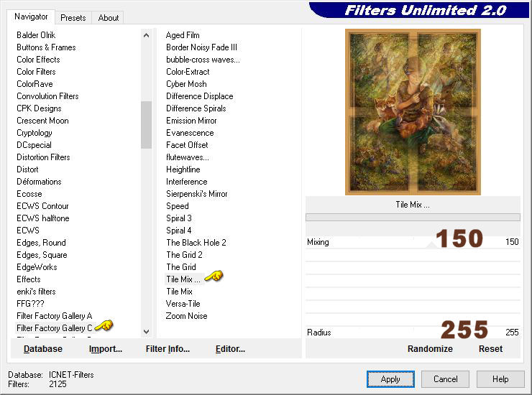This screenshot has height=395, width=532.
Task: Open the filter Editor...
Action: (x=230, y=349)
